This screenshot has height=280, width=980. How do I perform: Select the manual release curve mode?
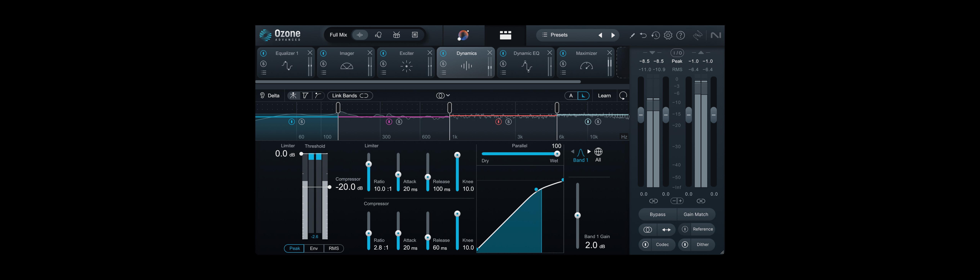click(x=583, y=96)
